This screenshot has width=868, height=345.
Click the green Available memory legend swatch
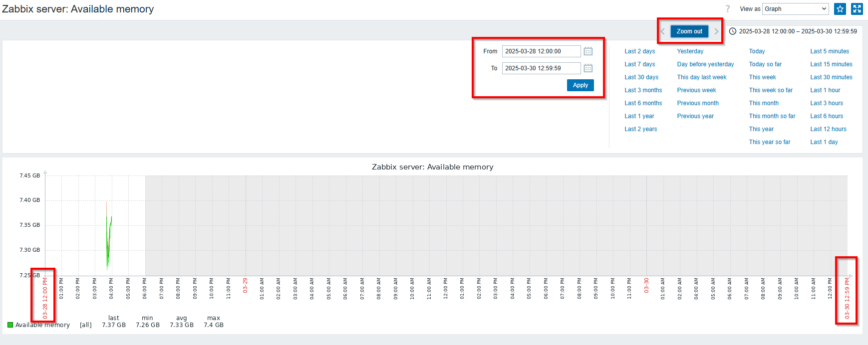[x=10, y=325]
